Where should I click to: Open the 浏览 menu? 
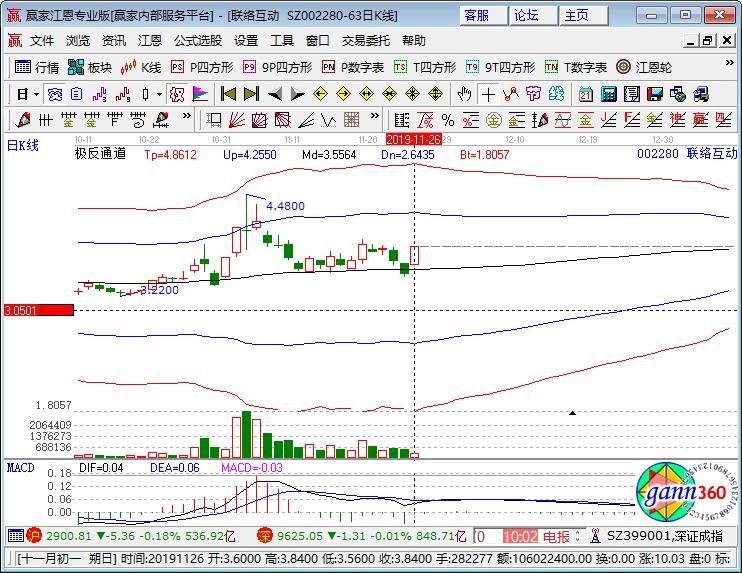(78, 41)
